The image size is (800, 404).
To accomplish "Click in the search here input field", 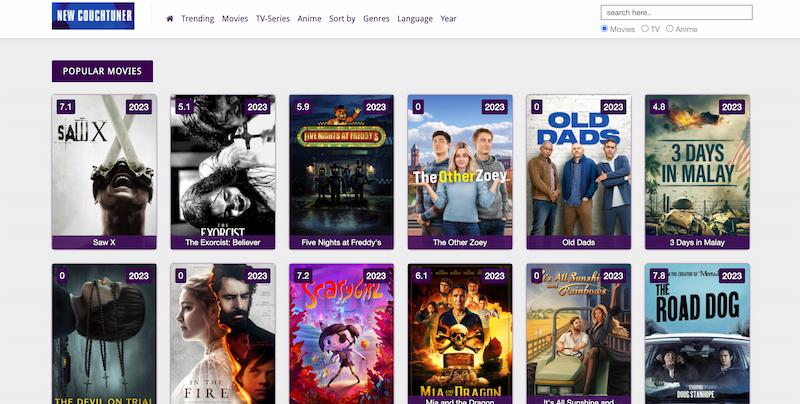I will (x=676, y=13).
